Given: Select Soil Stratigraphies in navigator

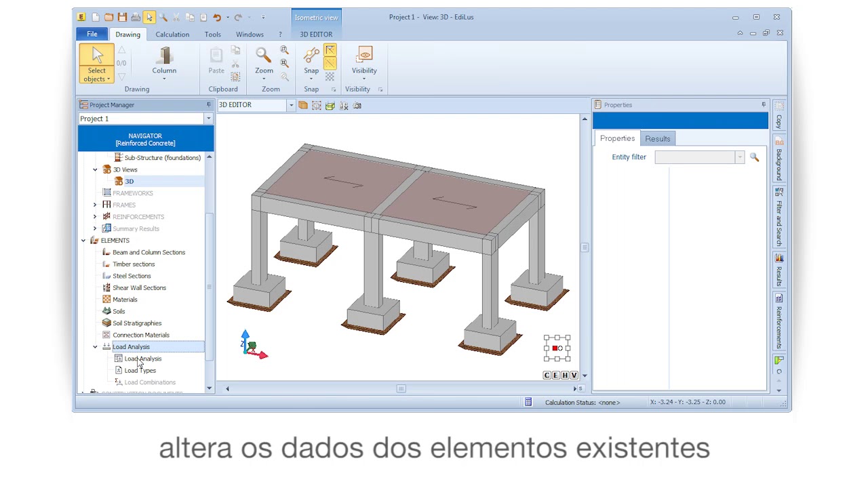Looking at the screenshot, I should coord(137,323).
